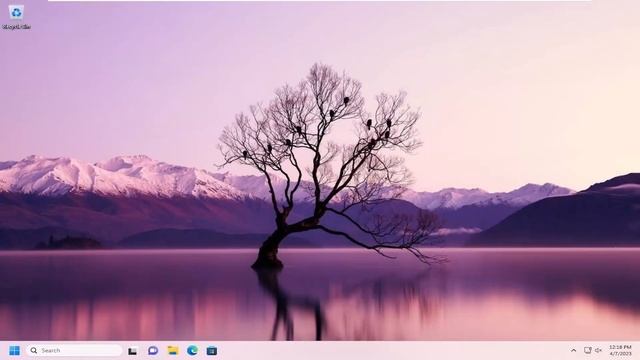Open the network status tray icon
Image resolution: width=640 pixels, height=360 pixels.
coord(587,350)
